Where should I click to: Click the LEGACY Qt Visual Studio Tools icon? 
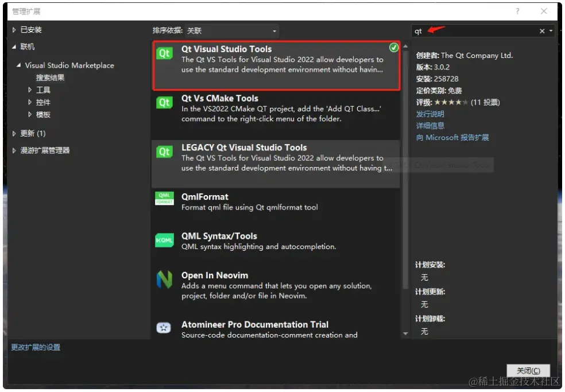(x=164, y=152)
